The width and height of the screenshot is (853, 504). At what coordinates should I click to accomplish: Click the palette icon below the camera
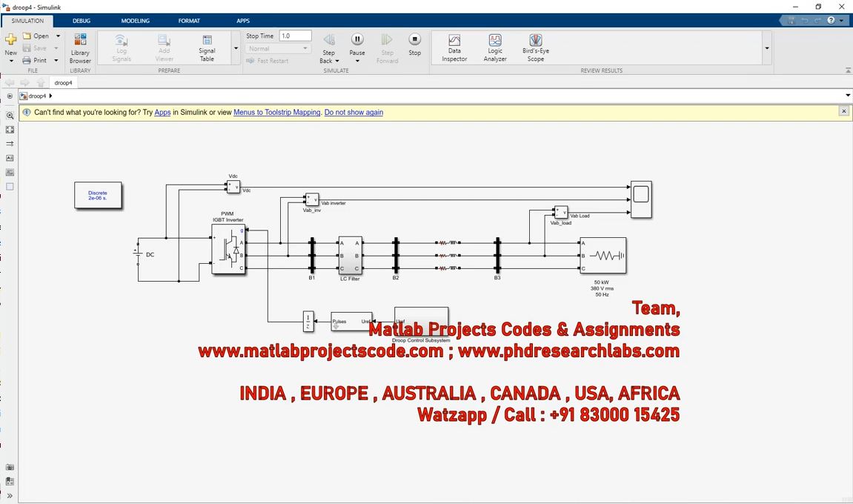[10, 481]
